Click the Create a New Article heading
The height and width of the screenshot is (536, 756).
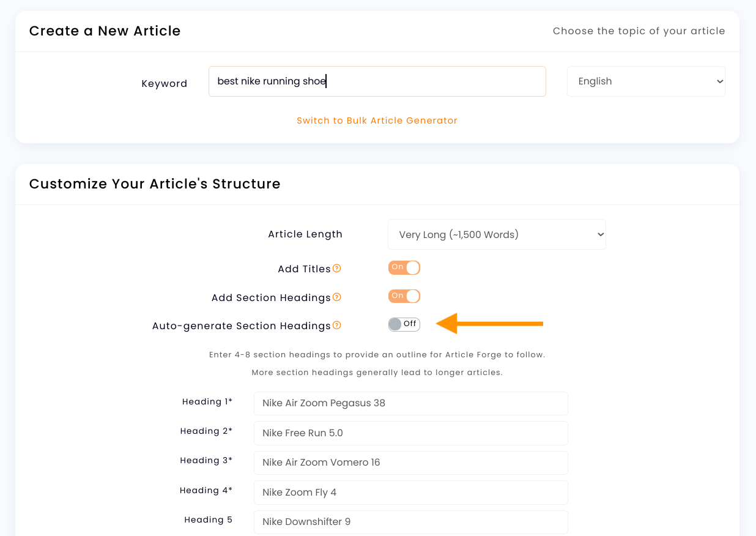pyautogui.click(x=105, y=31)
